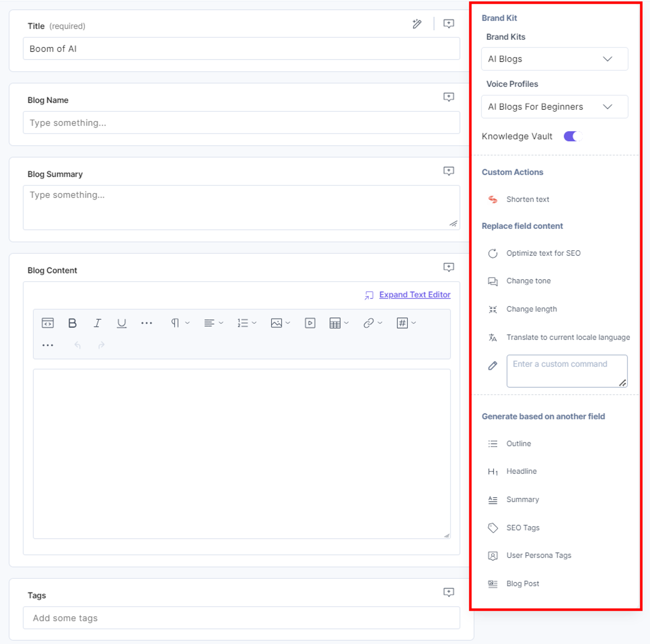This screenshot has height=644, width=650.
Task: Toggle italic formatting in the editor
Action: [x=97, y=323]
